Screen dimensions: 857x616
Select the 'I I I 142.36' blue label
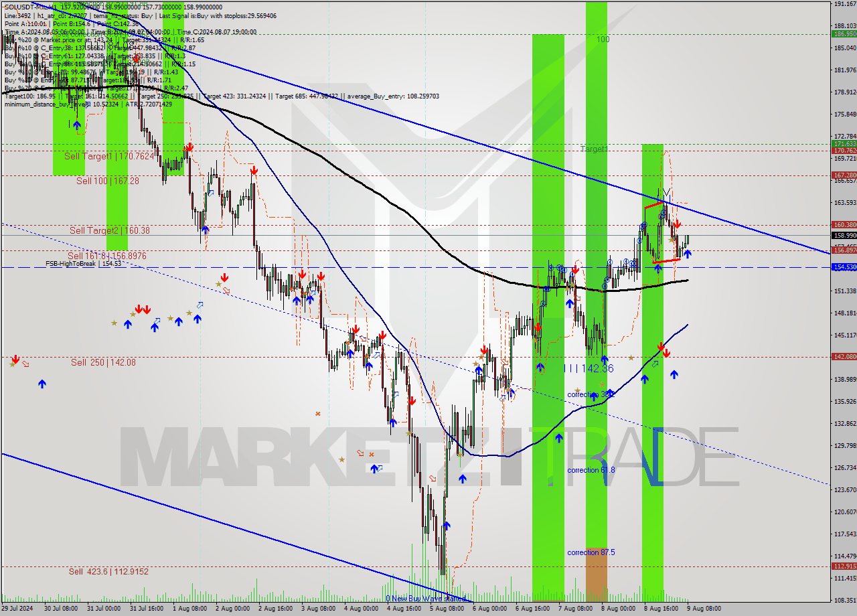[x=588, y=368]
